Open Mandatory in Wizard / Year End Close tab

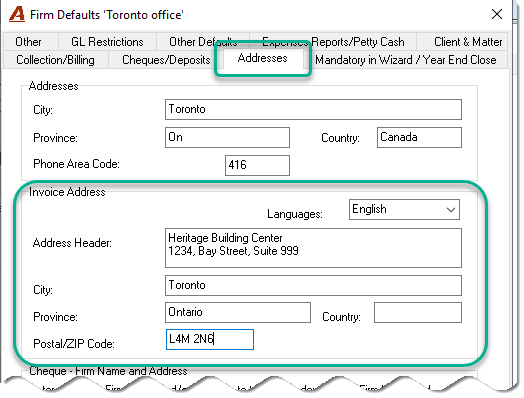click(406, 60)
